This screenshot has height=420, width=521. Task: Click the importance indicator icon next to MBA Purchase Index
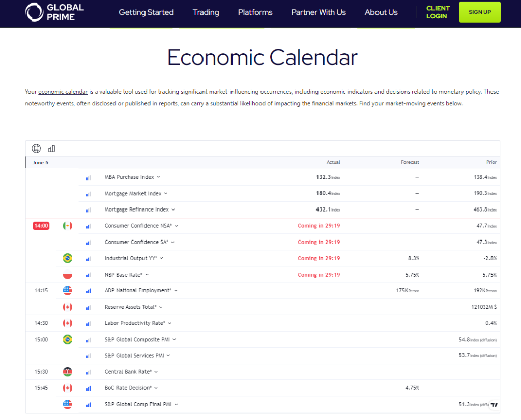(x=89, y=177)
